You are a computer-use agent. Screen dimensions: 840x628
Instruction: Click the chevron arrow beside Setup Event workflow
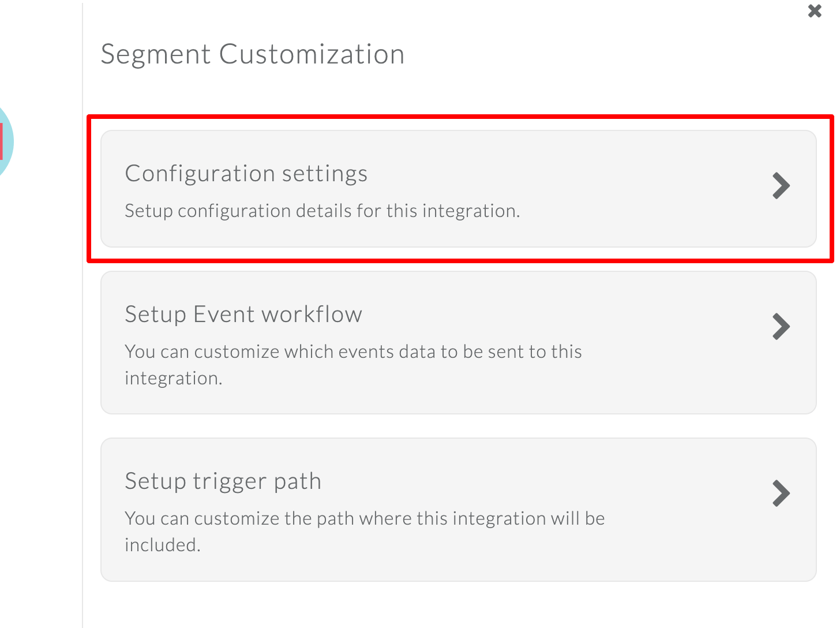[x=781, y=327]
